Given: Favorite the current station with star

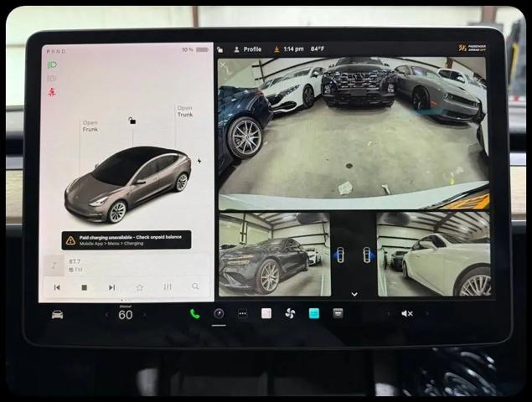Looking at the screenshot, I should [x=139, y=287].
